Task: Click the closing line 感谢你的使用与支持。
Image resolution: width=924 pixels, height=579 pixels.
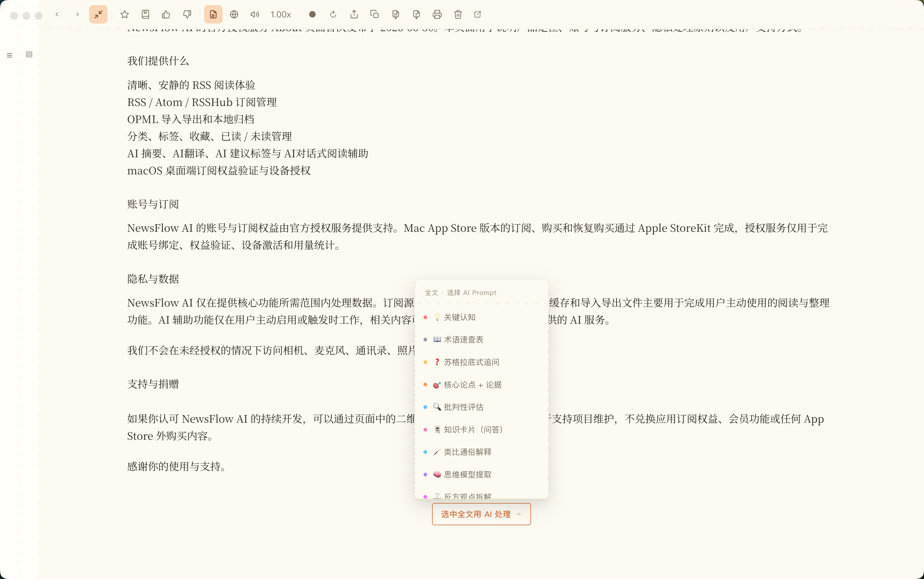Action: tap(176, 466)
